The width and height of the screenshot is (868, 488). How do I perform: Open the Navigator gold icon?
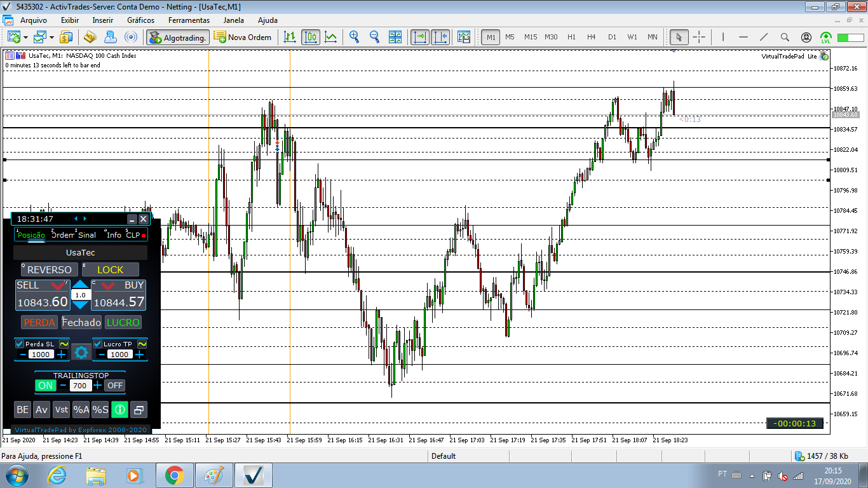point(90,37)
